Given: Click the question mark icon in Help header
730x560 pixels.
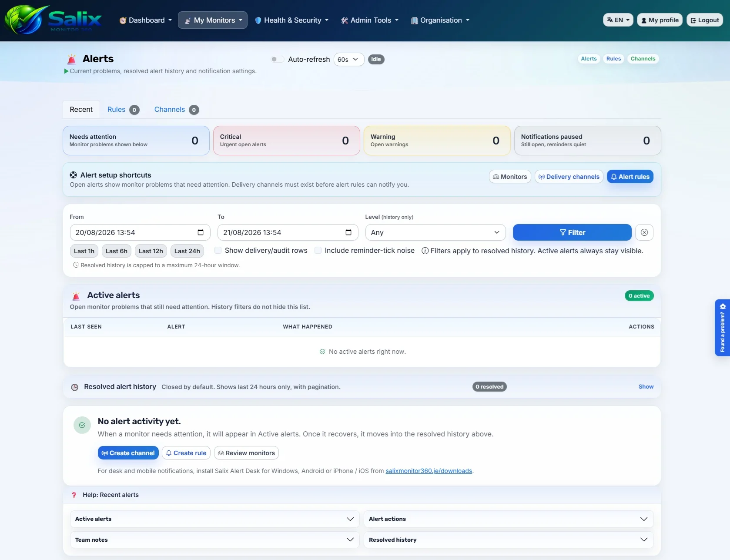Looking at the screenshot, I should tap(74, 495).
